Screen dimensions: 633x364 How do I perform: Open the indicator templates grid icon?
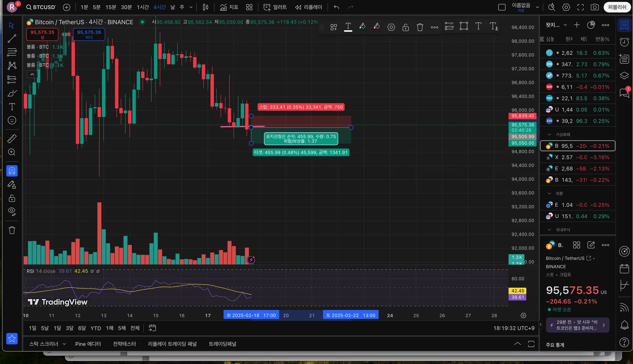[x=249, y=7]
